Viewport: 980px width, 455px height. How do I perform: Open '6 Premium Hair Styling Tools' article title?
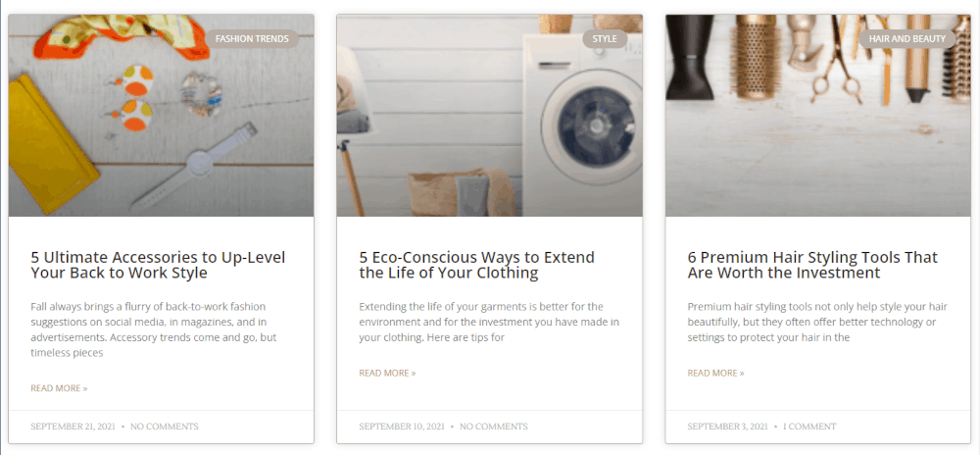click(812, 265)
